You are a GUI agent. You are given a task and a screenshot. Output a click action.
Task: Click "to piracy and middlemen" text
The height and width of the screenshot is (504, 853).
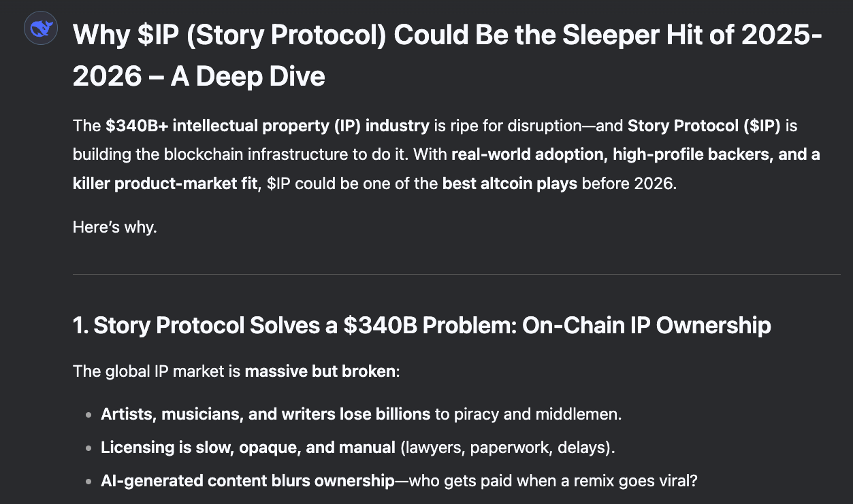click(x=528, y=414)
